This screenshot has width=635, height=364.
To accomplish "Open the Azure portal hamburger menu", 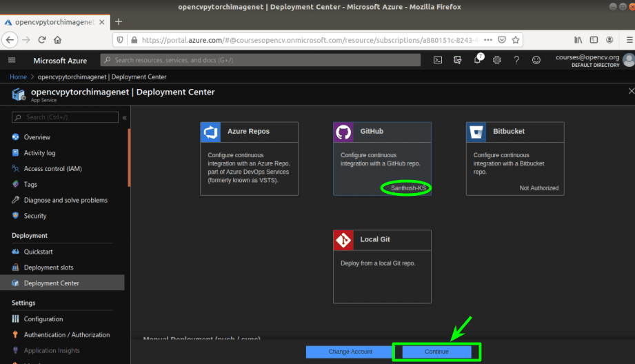I will (12, 60).
